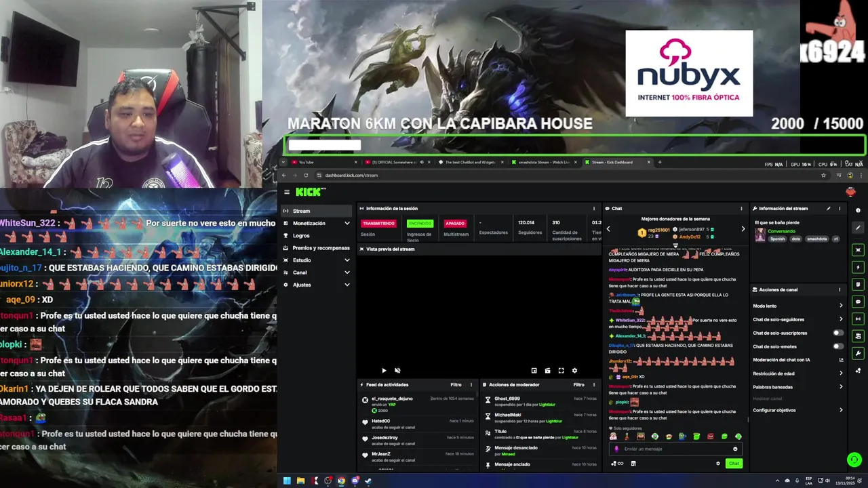The width and height of the screenshot is (868, 488).
Task: Toggle theater mode in stream preview
Action: click(547, 371)
